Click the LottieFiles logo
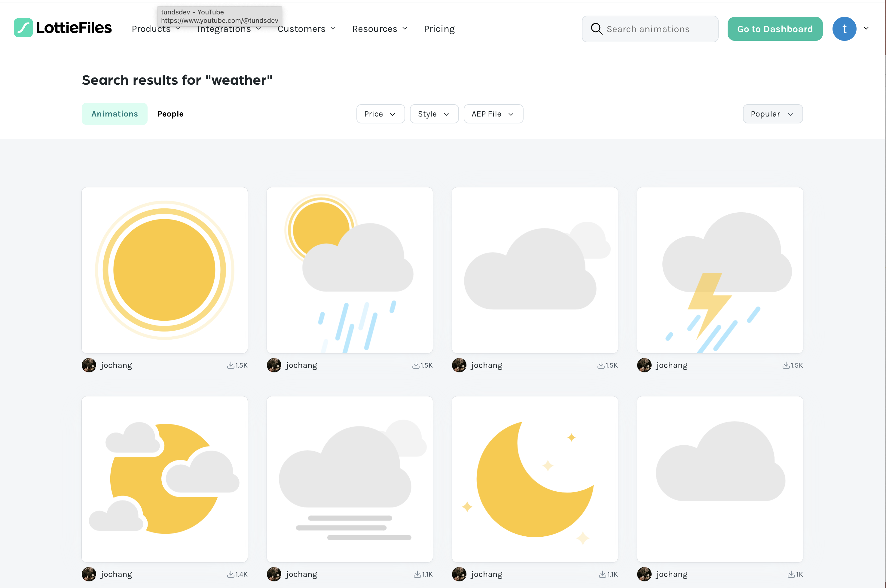 63,28
